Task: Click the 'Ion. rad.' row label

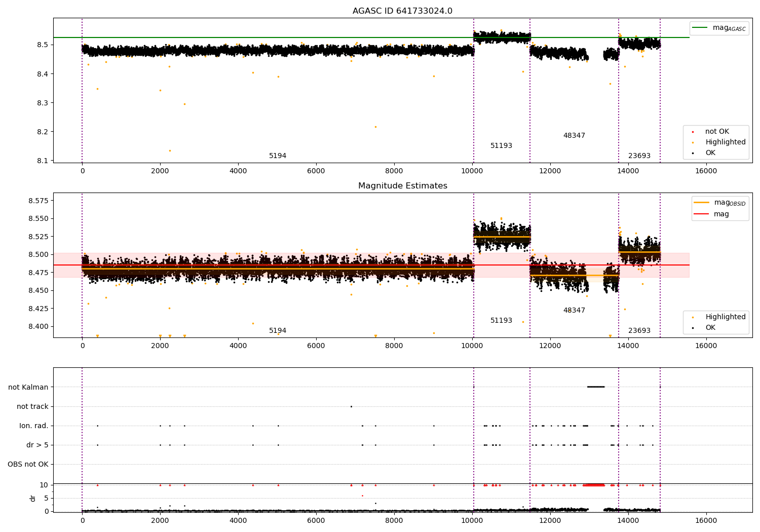Action: tap(34, 426)
